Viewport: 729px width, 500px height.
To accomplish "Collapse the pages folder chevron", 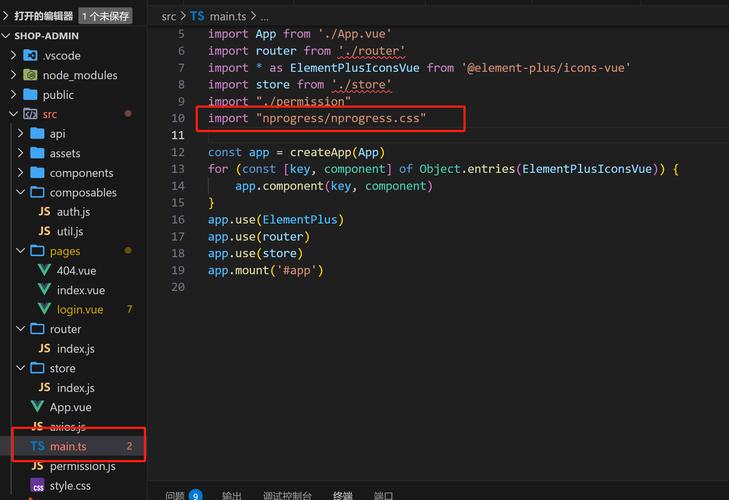I will 20,251.
